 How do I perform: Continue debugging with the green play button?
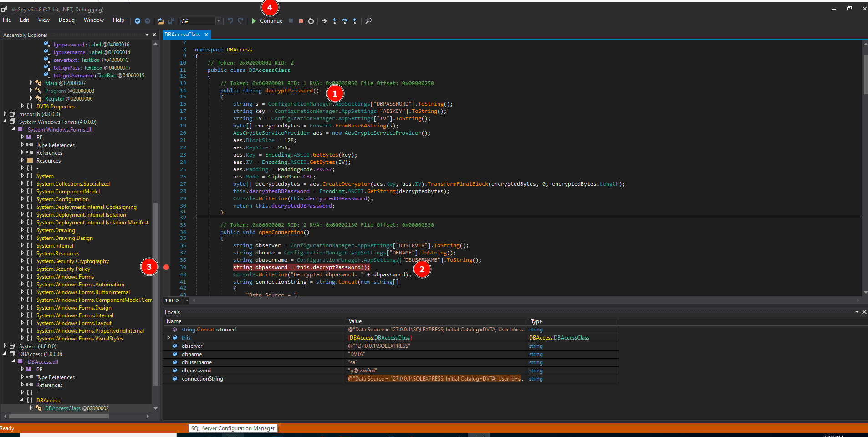[x=267, y=21]
